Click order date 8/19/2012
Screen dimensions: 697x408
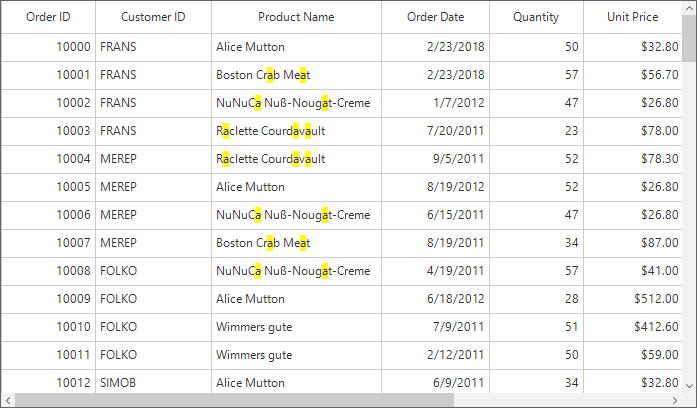[x=455, y=187]
